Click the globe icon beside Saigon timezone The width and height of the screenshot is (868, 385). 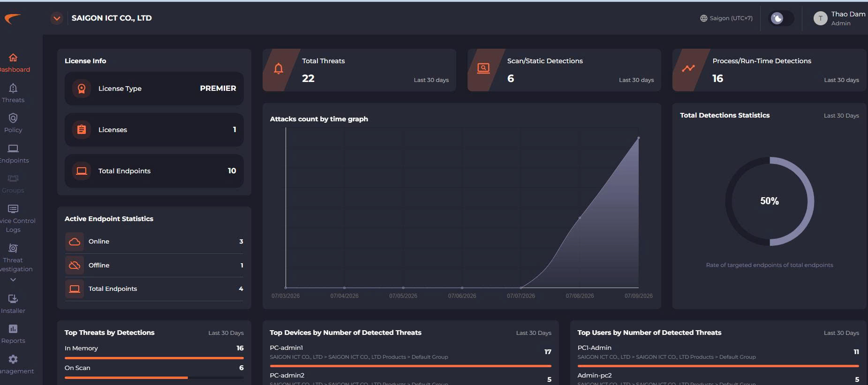(703, 18)
